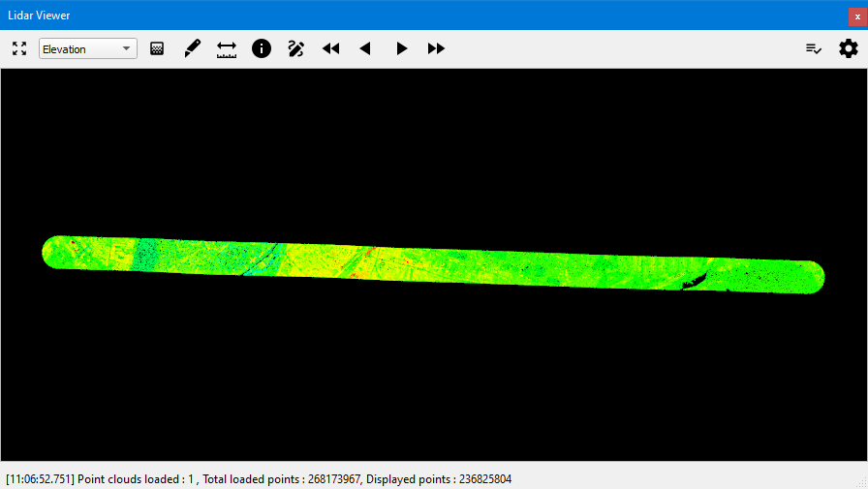This screenshot has height=489, width=868.
Task: Click the window resize grip corner
Action: coord(861,483)
